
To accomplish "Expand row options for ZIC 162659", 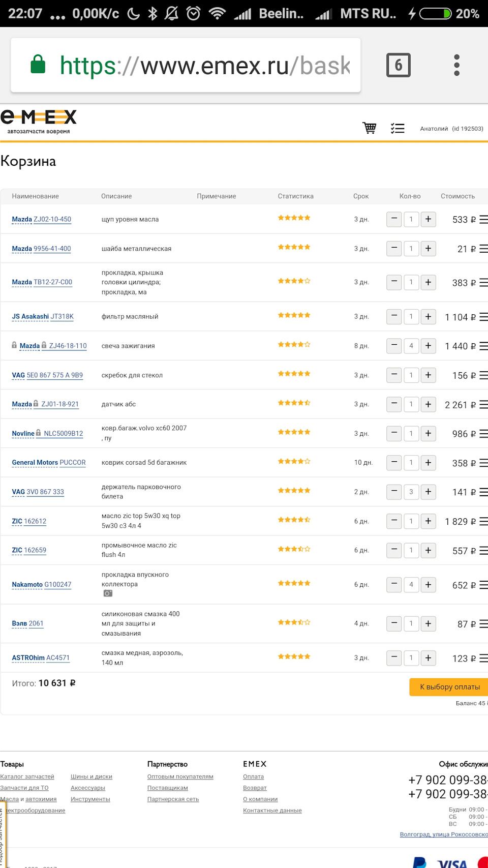I will [483, 551].
